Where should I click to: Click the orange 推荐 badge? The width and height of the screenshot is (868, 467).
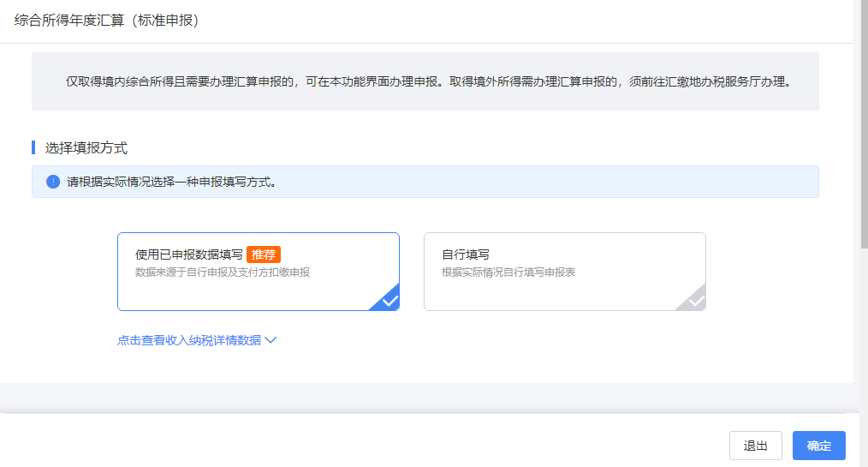pyautogui.click(x=264, y=254)
